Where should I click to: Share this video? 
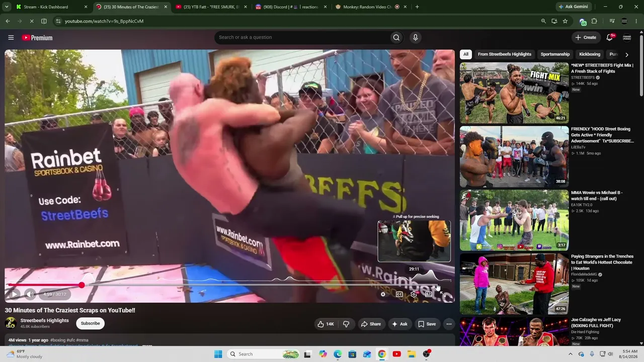(x=371, y=324)
